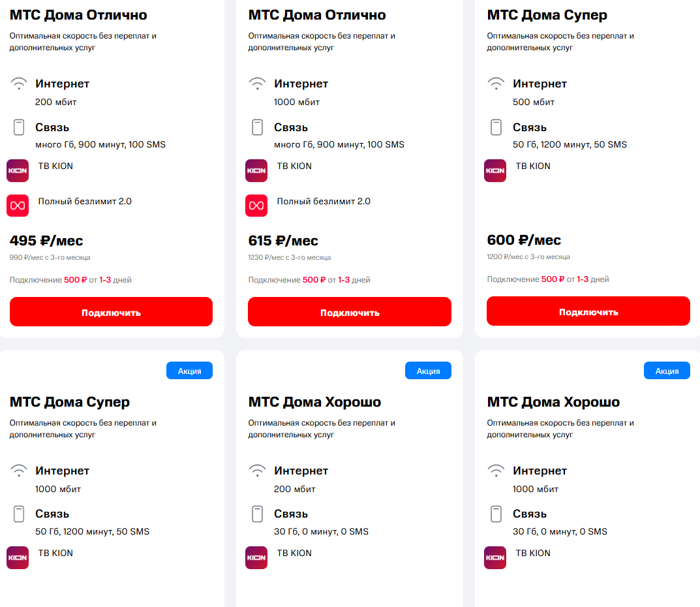Click the Полный безлимит infinity icon in the 495 ₽/мес card
The height and width of the screenshot is (607, 700).
coord(18,206)
